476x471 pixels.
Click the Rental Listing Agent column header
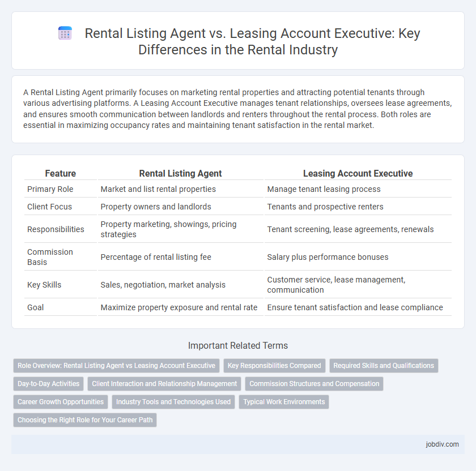pyautogui.click(x=180, y=173)
